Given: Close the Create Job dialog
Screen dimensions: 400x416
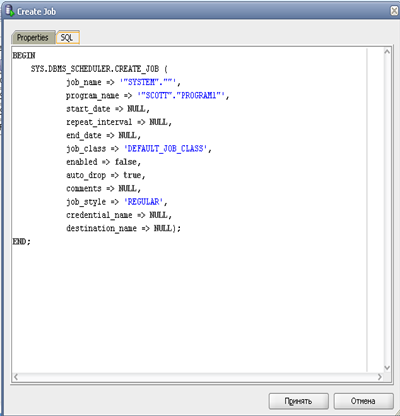Looking at the screenshot, I should tap(394, 11).
